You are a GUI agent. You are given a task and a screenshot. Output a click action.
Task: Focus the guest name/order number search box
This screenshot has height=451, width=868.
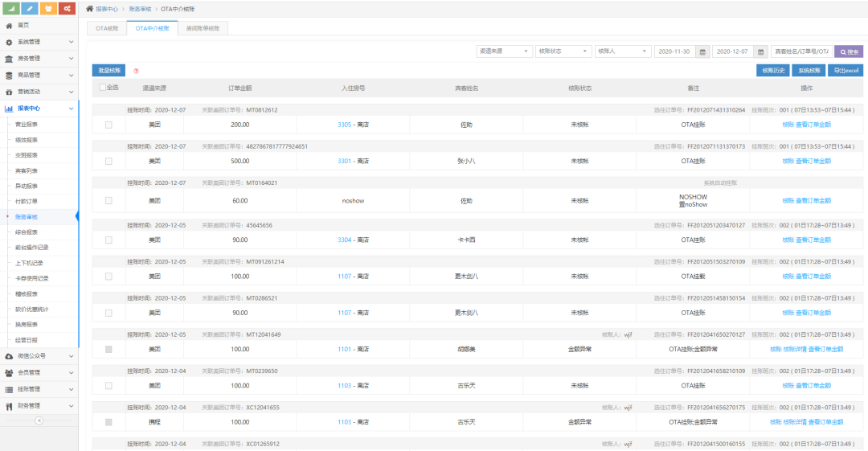[801, 51]
